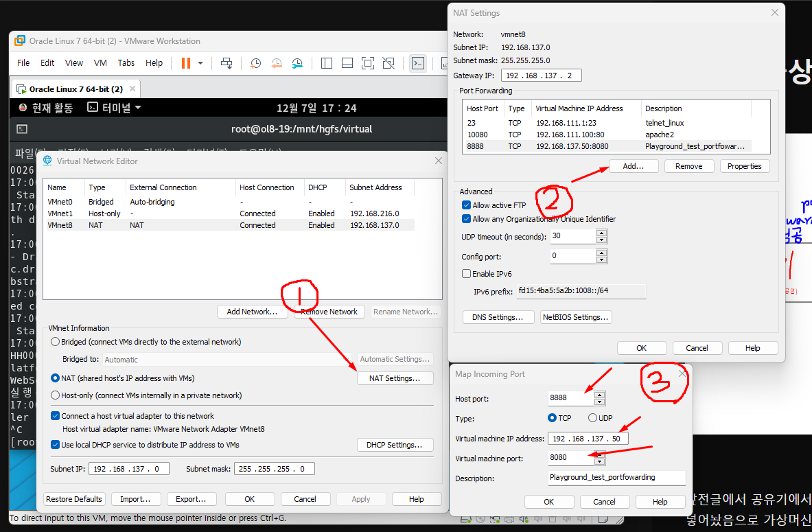Select UDP type in Map Incoming Port
Viewport: 812px width, 532px height.
point(592,418)
